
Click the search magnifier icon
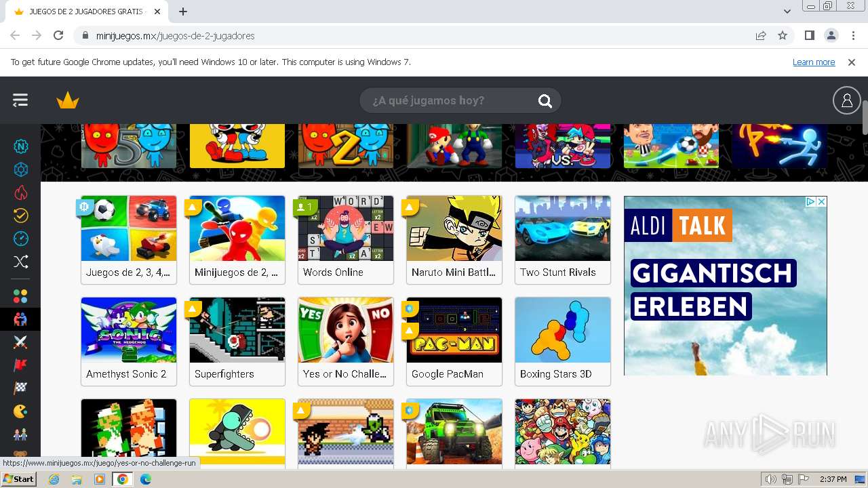point(545,101)
